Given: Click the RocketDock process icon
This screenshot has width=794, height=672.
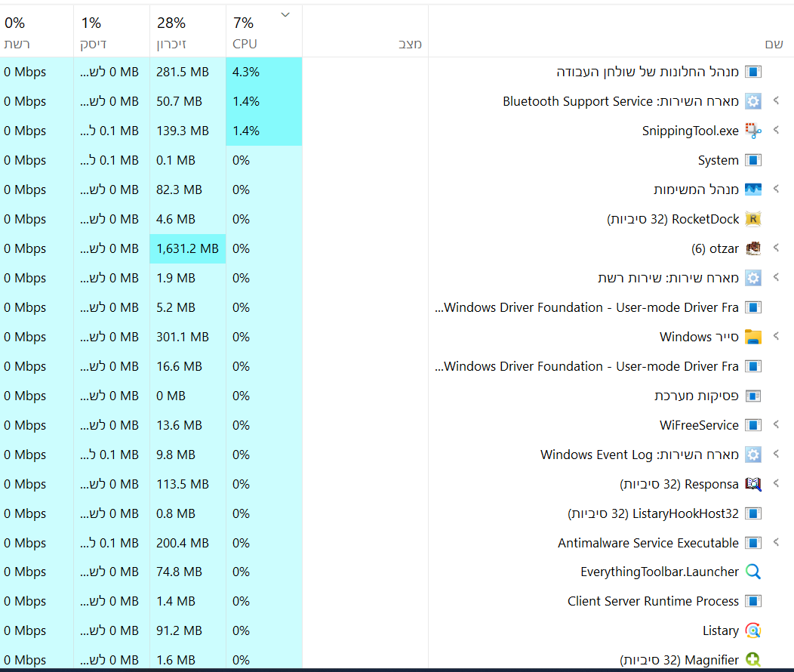Looking at the screenshot, I should (752, 219).
